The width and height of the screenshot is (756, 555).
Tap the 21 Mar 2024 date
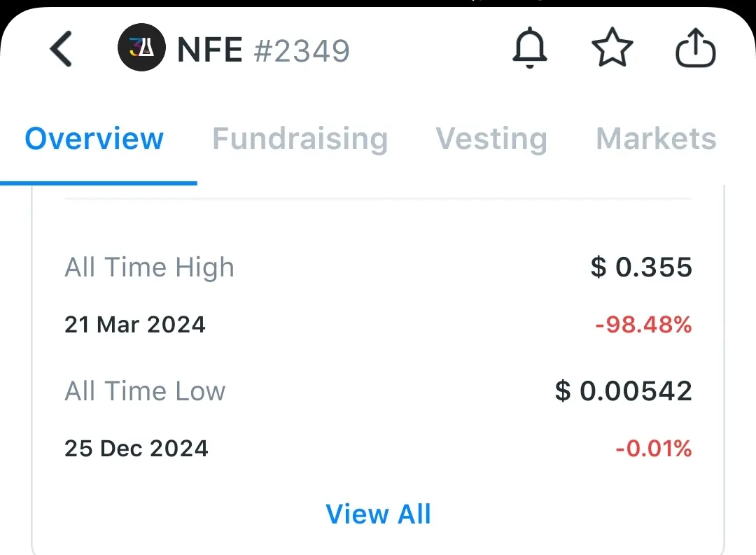(135, 325)
